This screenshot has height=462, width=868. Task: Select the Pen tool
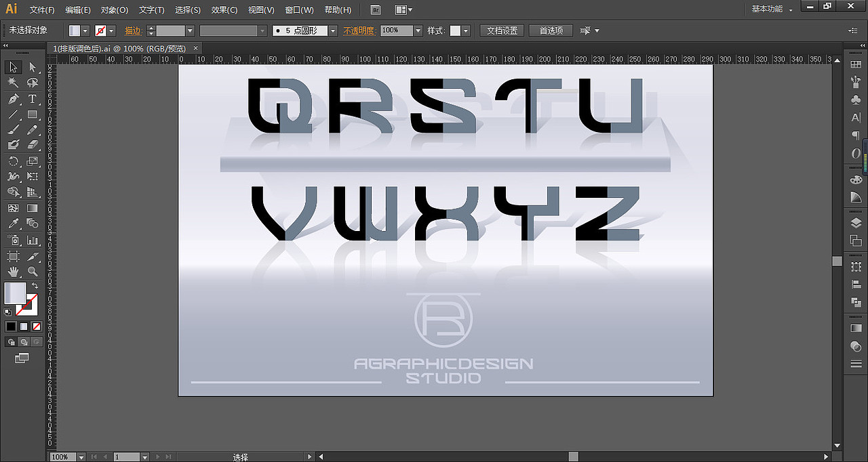[13, 99]
